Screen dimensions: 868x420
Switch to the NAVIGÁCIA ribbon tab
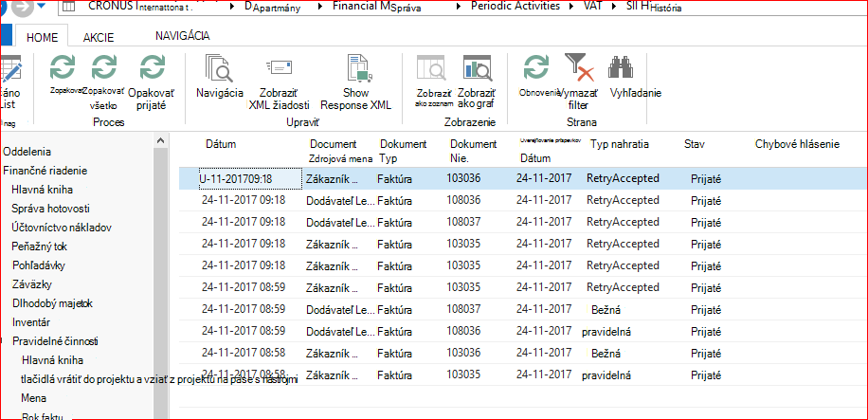183,36
